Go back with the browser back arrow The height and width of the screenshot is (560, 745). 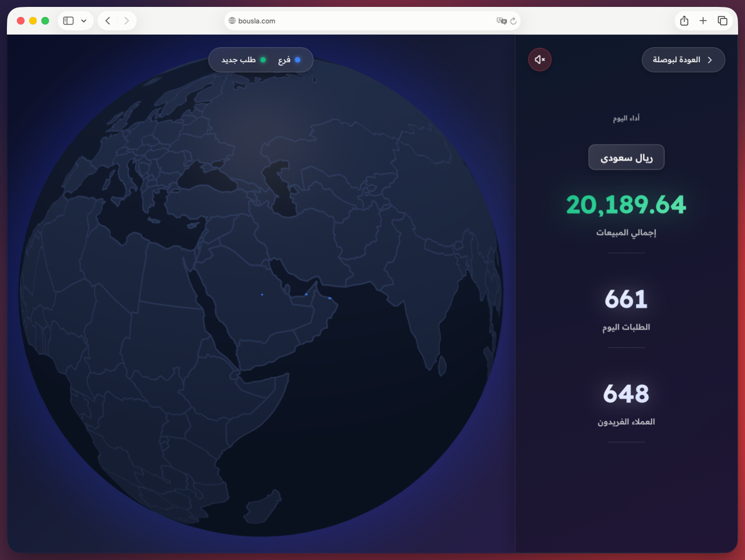pyautogui.click(x=108, y=21)
